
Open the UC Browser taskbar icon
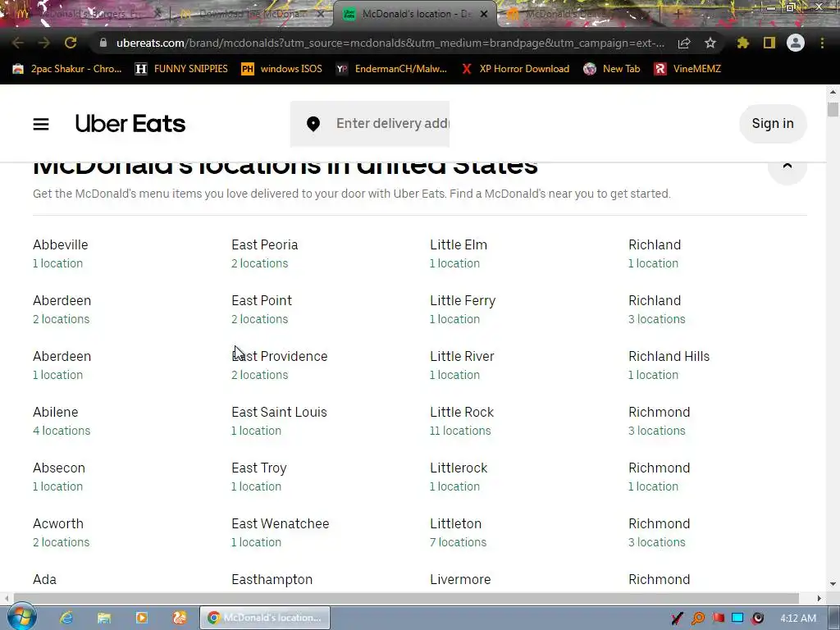180,618
